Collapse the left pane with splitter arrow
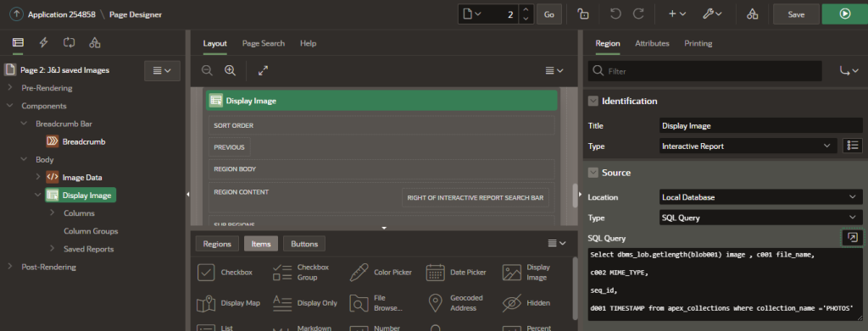Image resolution: width=868 pixels, height=331 pixels. [187, 195]
